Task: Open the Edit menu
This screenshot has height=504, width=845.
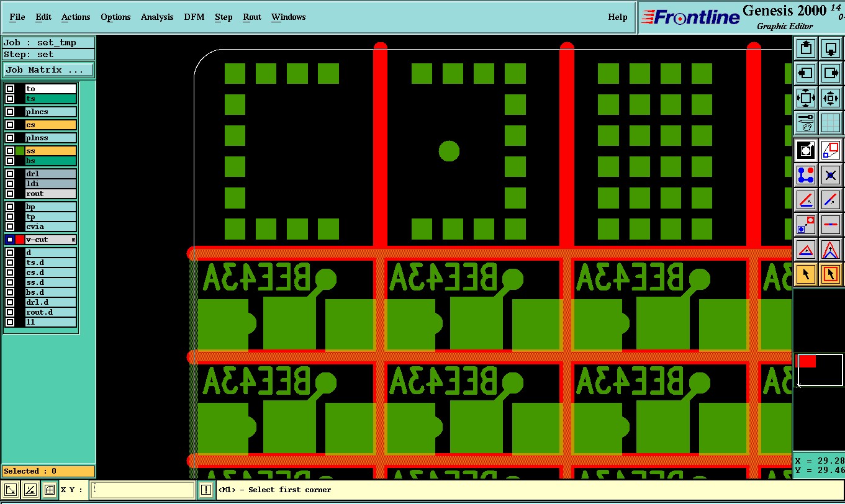Action: (x=43, y=17)
